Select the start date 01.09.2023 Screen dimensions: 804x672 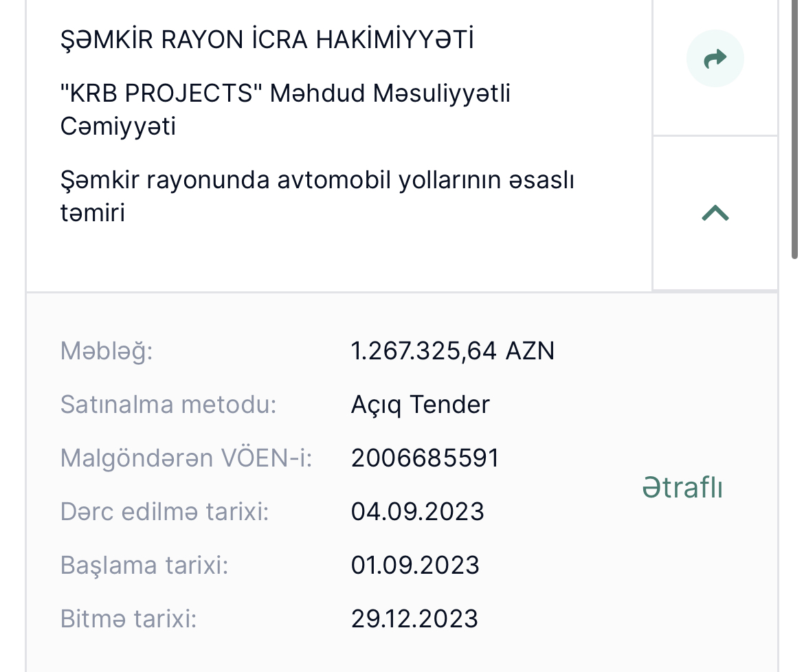(x=415, y=565)
